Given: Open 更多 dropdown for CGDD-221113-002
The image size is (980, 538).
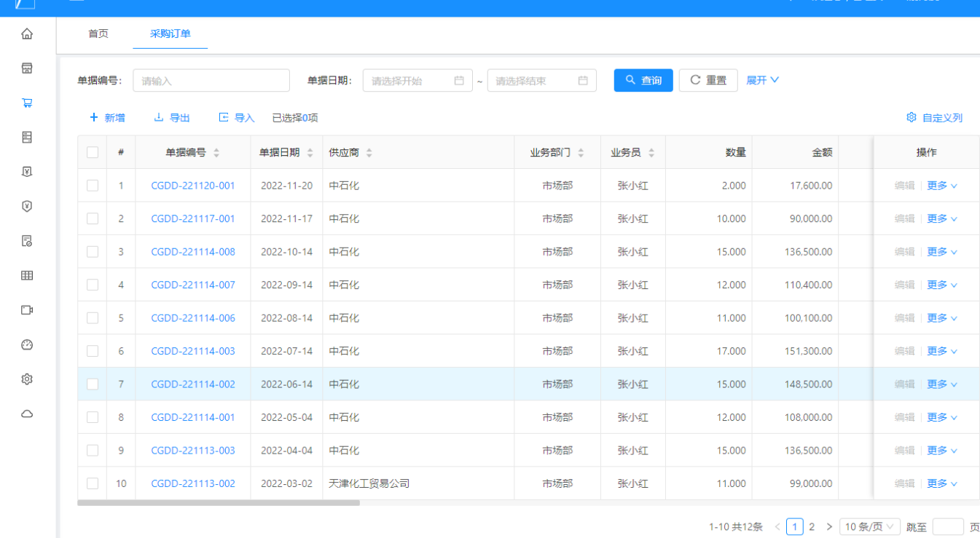Looking at the screenshot, I should coord(942,483).
